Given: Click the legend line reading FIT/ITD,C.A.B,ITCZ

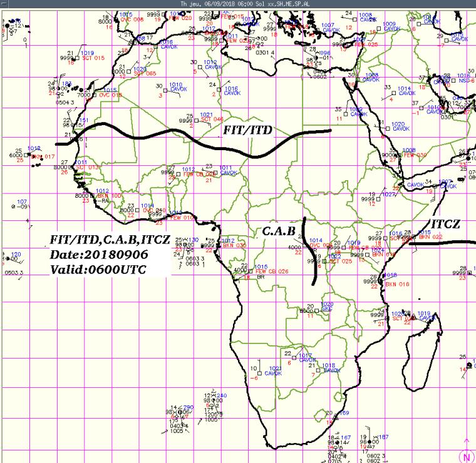Looking at the screenshot, I should (105, 243).
